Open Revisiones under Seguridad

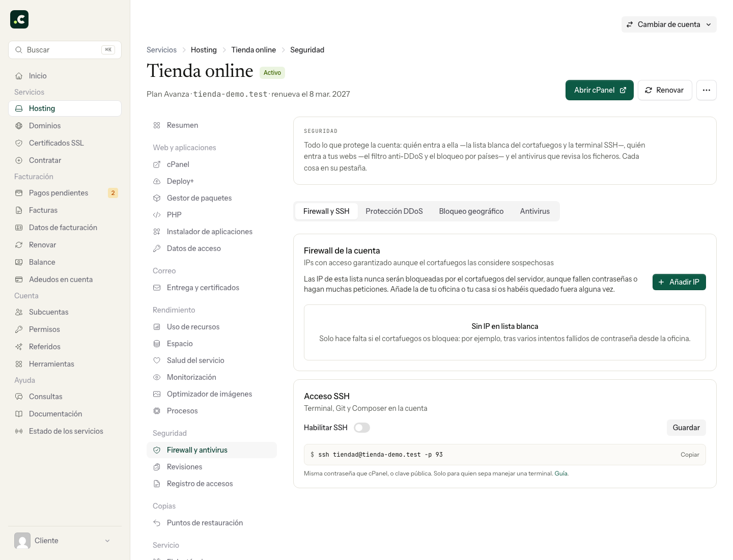point(212,467)
